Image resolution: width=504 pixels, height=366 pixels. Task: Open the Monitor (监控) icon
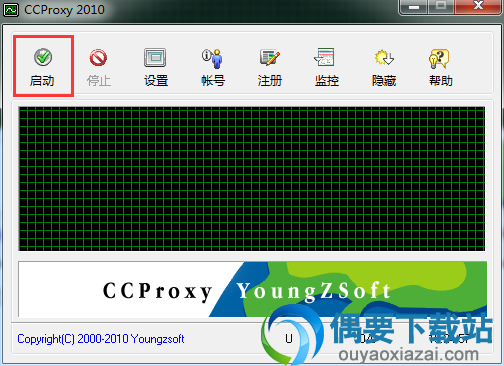[x=325, y=57]
